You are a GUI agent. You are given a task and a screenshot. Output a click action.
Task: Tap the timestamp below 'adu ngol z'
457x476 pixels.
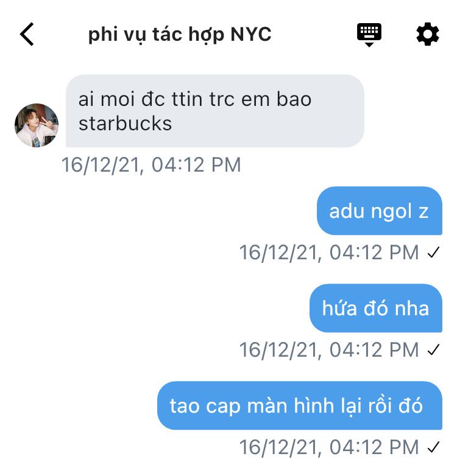pyautogui.click(x=329, y=253)
